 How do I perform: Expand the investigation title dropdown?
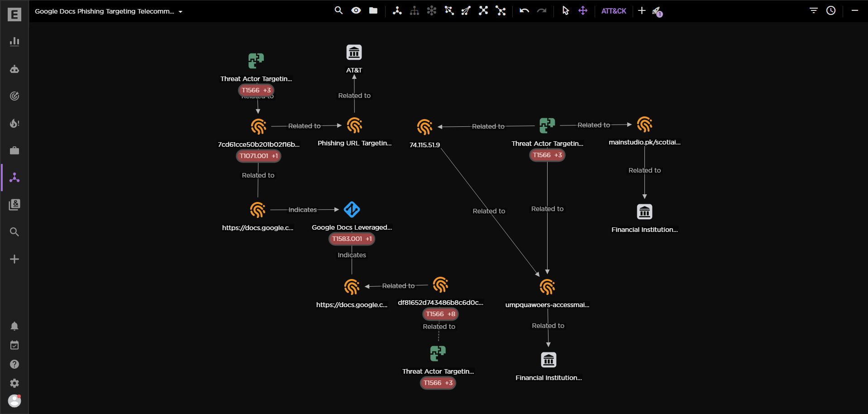(181, 12)
